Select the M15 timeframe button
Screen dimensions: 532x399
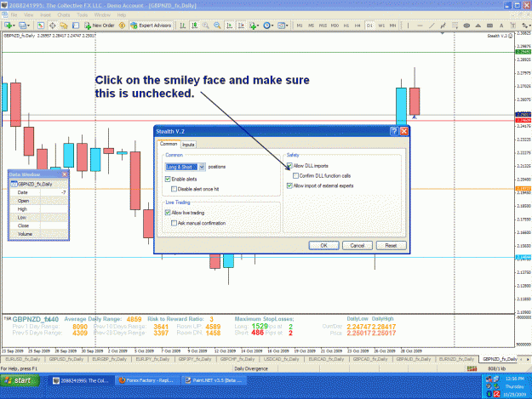pyautogui.click(x=323, y=26)
